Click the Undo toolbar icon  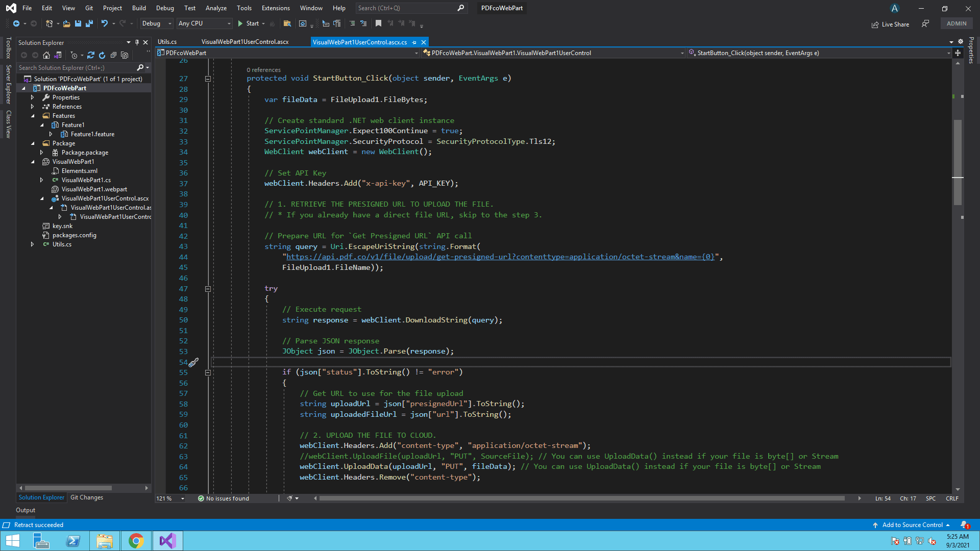tap(105, 23)
